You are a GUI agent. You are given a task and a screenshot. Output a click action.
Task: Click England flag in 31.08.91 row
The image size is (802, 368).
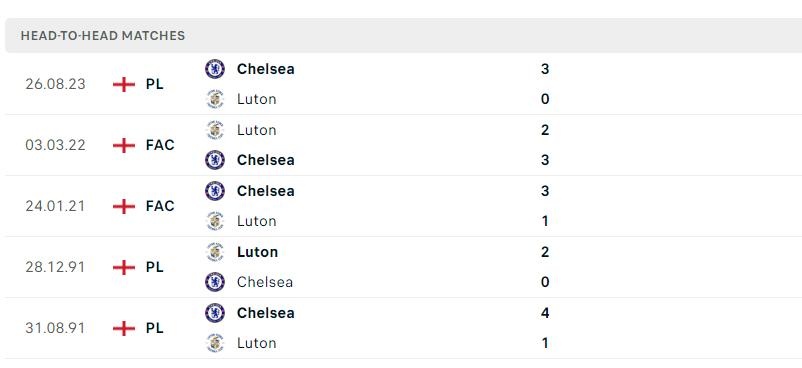(124, 328)
